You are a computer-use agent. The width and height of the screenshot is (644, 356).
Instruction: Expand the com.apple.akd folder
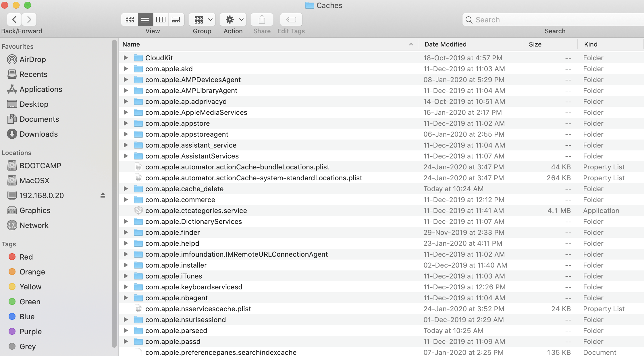(x=126, y=69)
